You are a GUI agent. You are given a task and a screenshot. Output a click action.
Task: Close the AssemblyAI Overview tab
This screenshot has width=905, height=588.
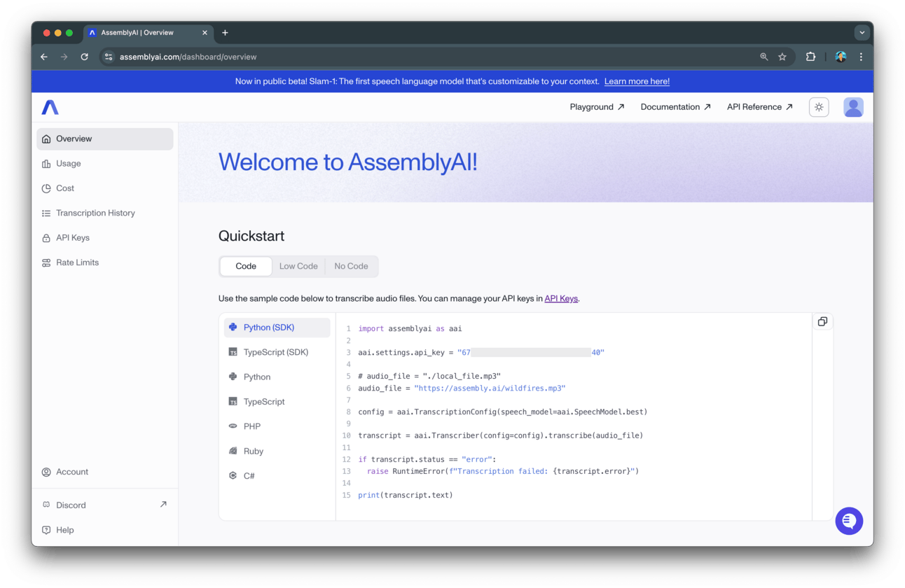tap(205, 33)
